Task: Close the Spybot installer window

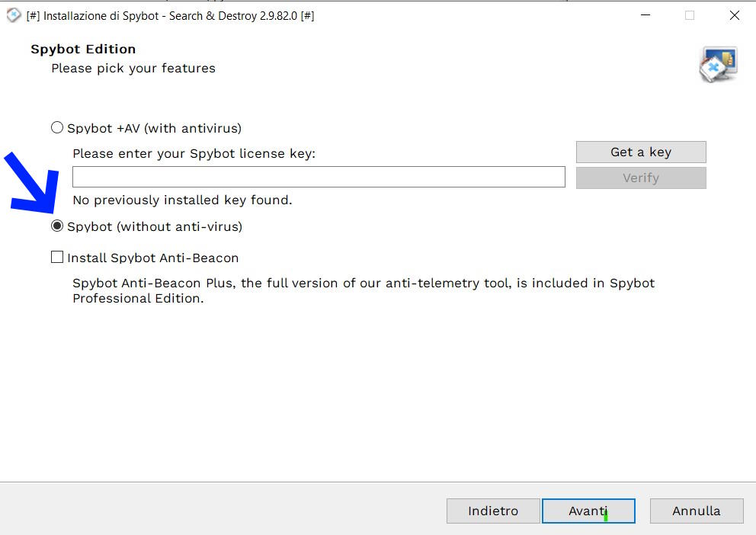Action: tap(735, 15)
